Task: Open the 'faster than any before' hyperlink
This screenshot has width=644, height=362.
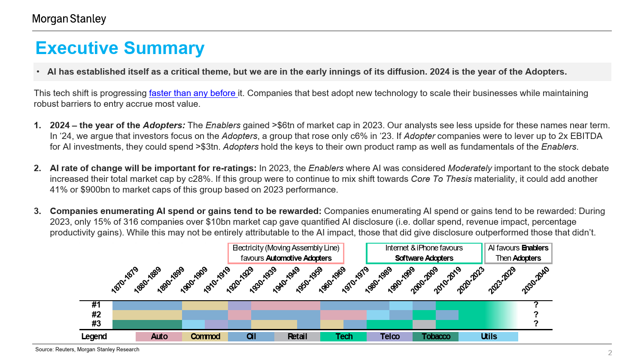Action: [x=193, y=93]
